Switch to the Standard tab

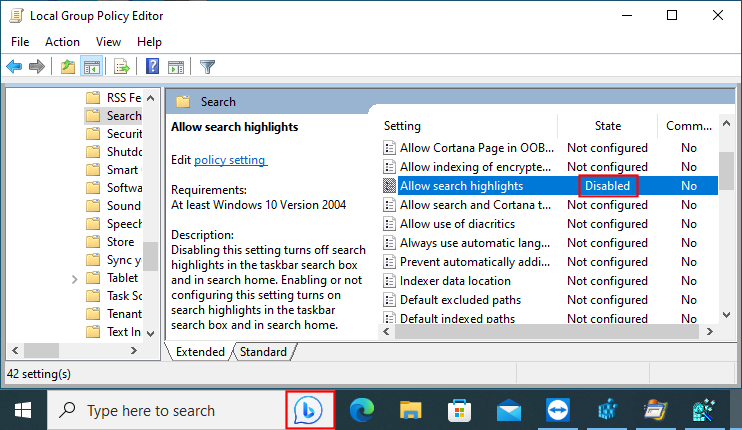click(x=263, y=352)
